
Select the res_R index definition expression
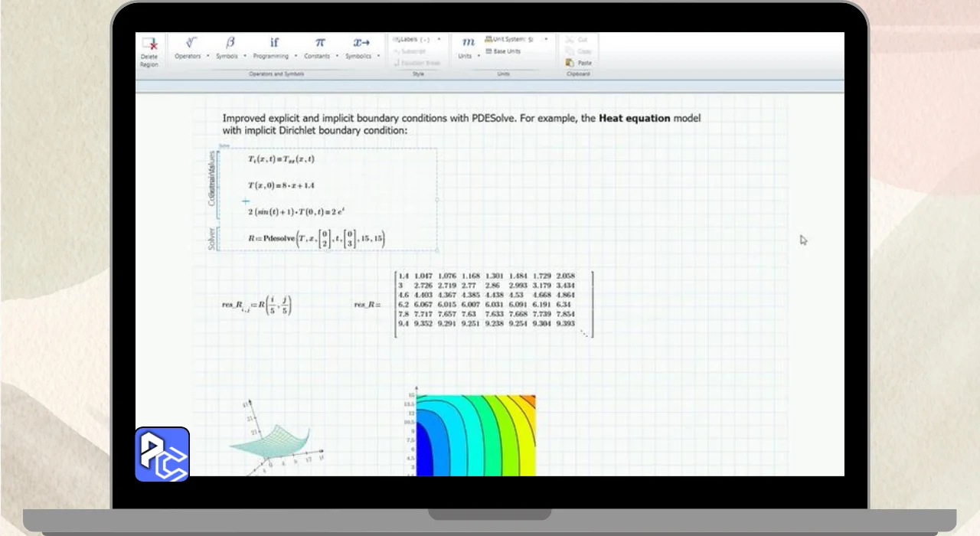256,305
